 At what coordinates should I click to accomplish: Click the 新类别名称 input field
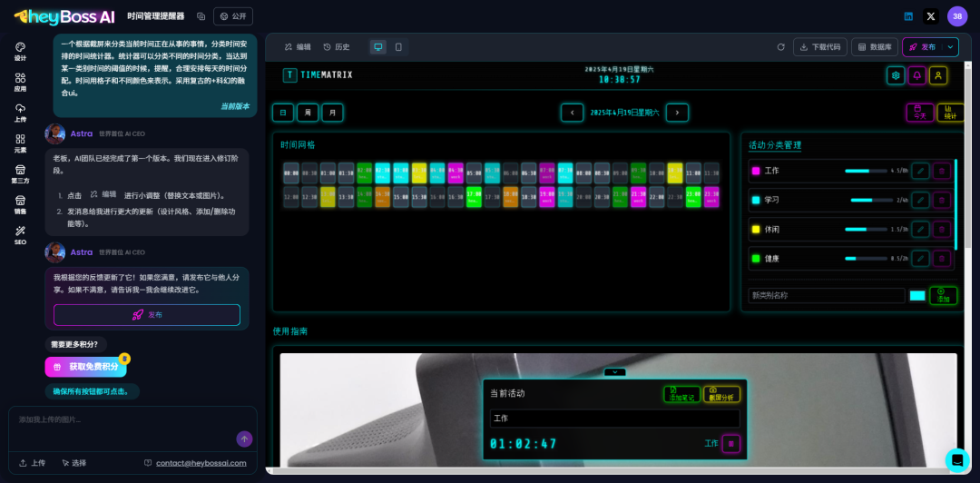point(827,295)
